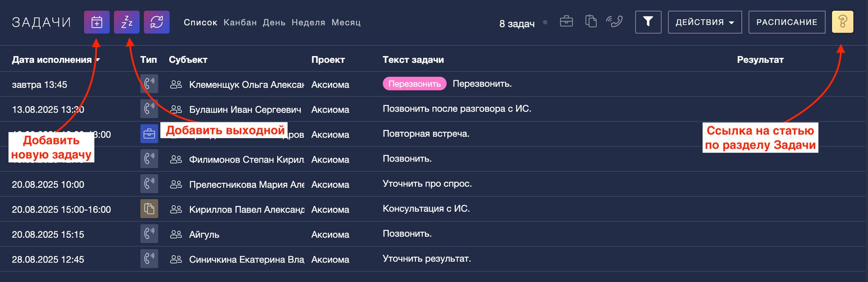Add a new task with calendar-plus icon
Screen dimensions: 868x282
[97, 22]
